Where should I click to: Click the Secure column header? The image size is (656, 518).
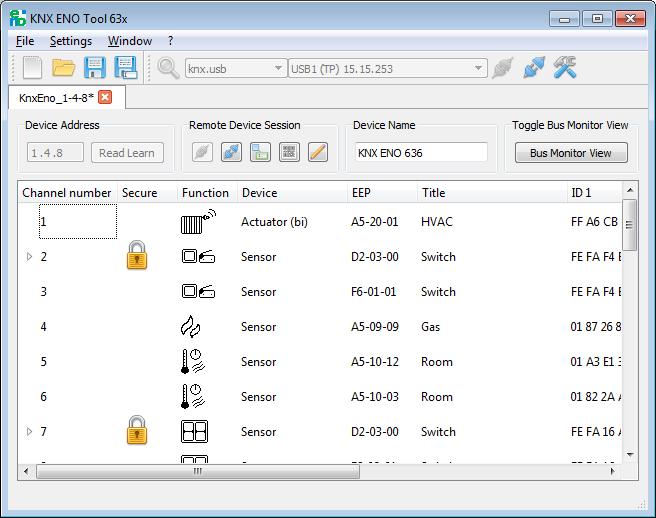[x=147, y=193]
